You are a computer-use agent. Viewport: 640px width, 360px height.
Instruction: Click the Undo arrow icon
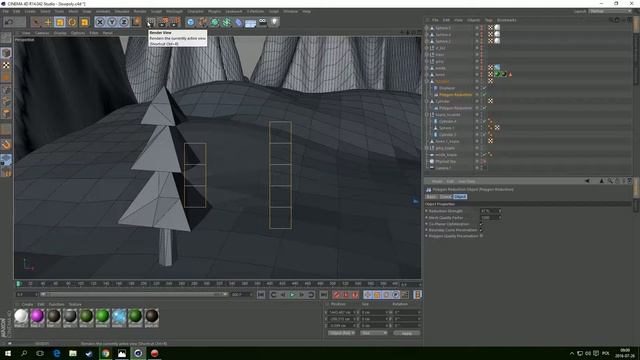pos(9,22)
